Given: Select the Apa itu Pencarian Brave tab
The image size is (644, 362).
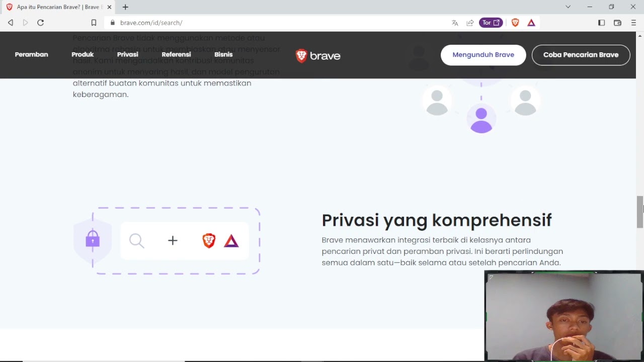Looking at the screenshot, I should pyautogui.click(x=58, y=7).
